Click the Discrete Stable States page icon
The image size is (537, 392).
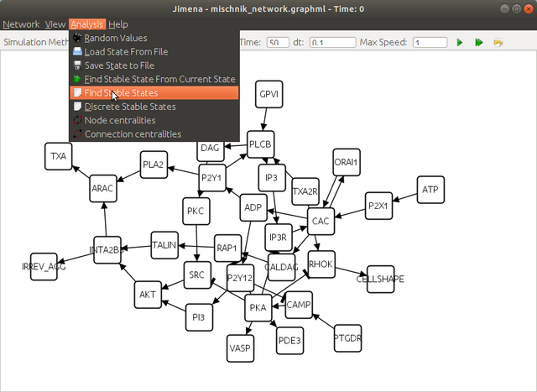(x=78, y=107)
